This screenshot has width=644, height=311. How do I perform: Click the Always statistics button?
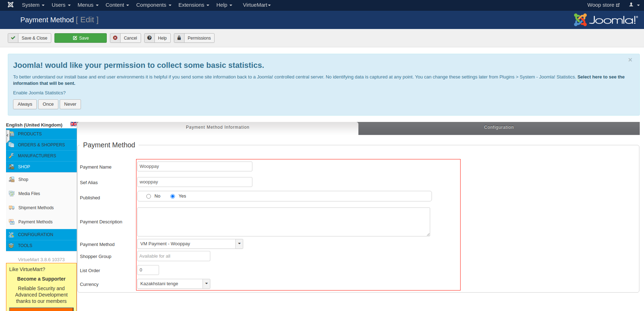(x=25, y=104)
